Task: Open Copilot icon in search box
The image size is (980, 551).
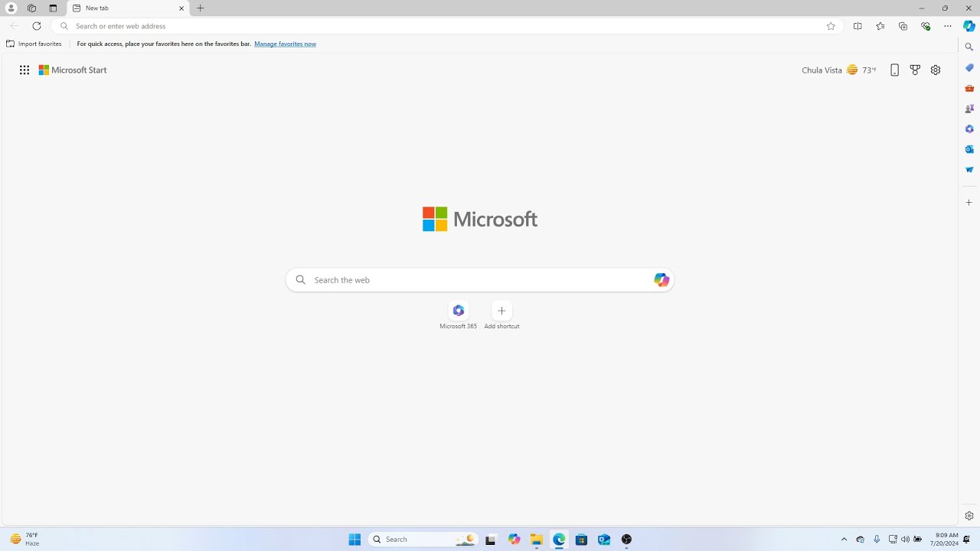Action: (661, 280)
